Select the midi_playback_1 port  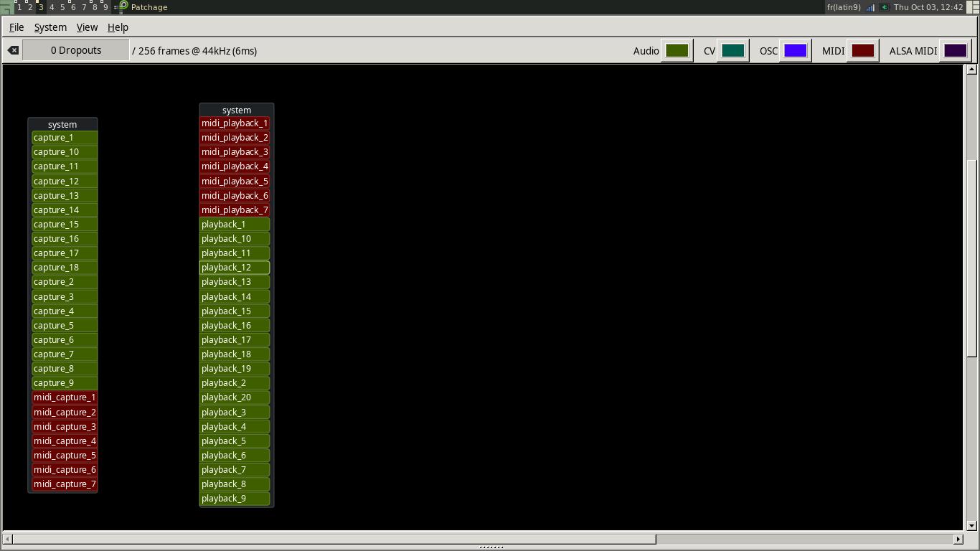(235, 123)
